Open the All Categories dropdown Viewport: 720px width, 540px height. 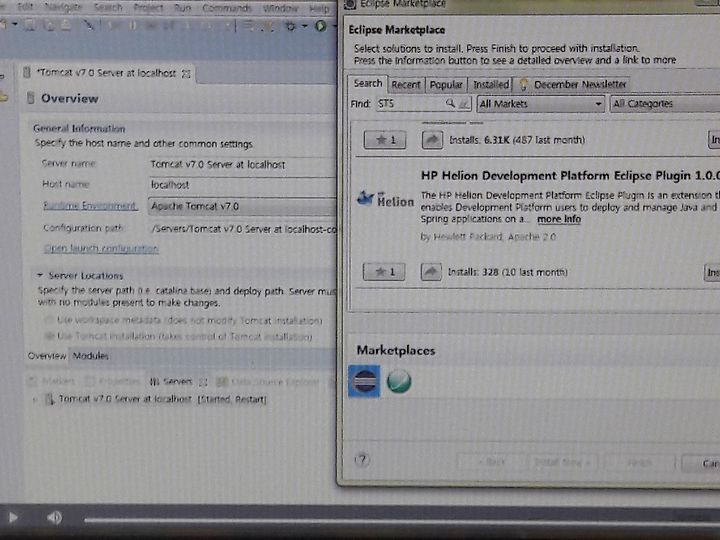click(x=665, y=104)
